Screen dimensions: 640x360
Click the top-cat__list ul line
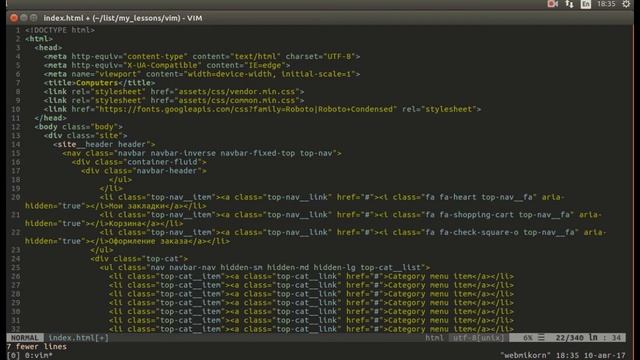[264, 268]
